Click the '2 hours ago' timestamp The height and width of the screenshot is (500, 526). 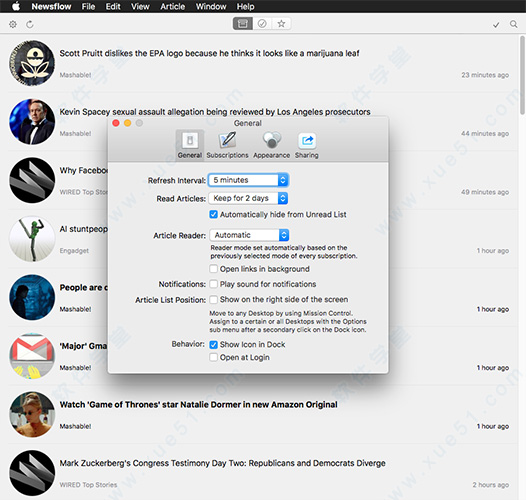491,485
